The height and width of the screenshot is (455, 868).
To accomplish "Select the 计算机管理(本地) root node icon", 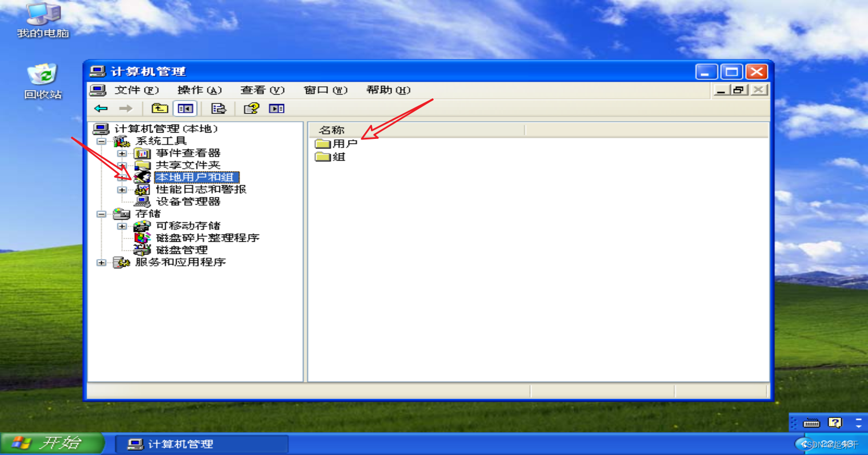I will [101, 129].
